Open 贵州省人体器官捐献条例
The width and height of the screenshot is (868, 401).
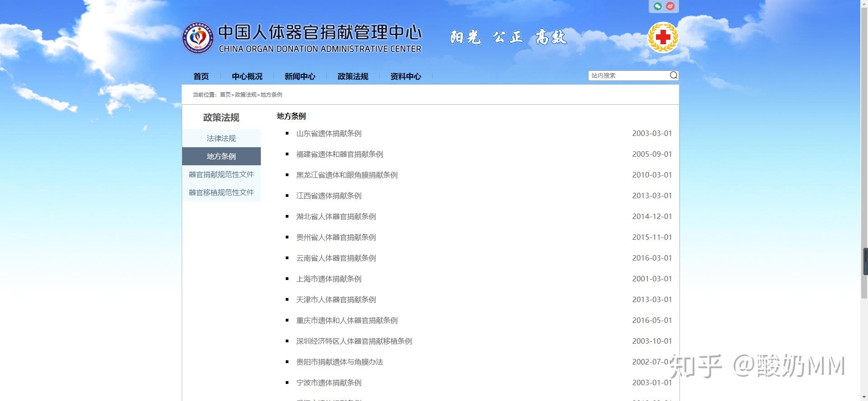coord(336,238)
